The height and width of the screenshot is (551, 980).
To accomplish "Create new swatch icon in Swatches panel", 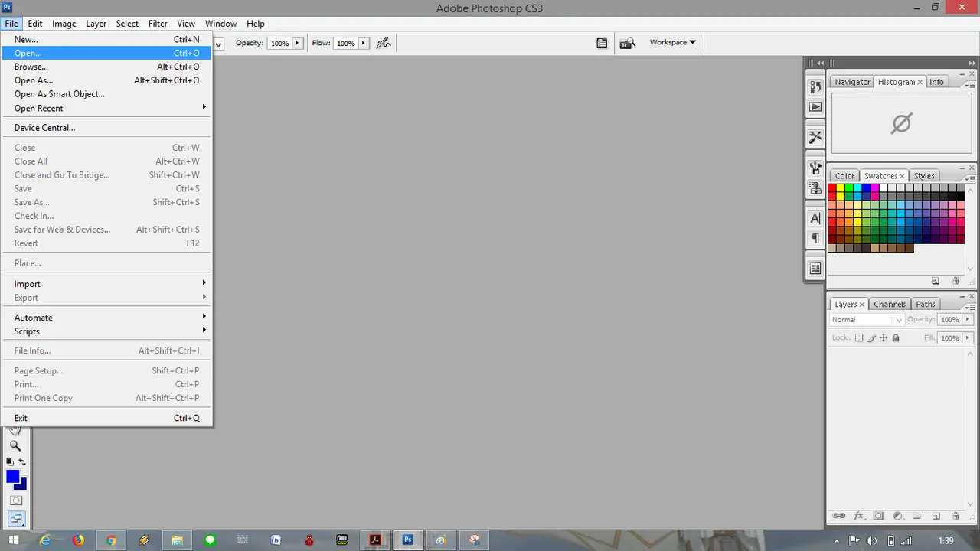I will (x=936, y=281).
